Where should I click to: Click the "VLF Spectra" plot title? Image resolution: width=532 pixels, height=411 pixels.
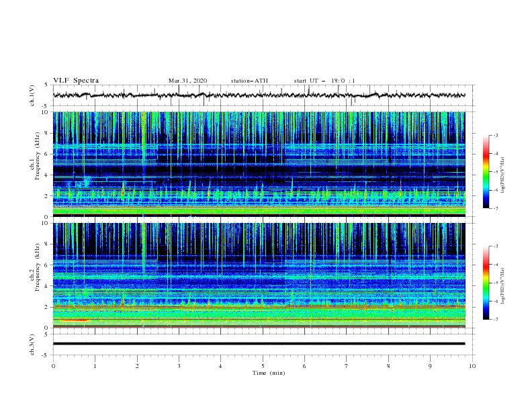tap(76, 81)
